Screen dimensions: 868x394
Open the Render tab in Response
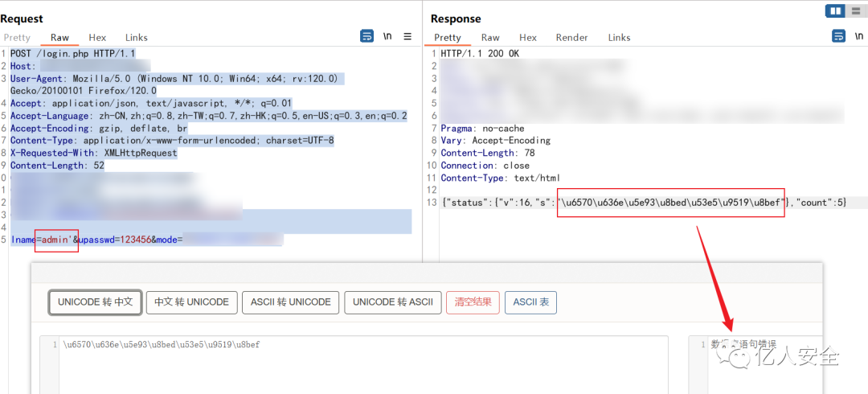572,38
